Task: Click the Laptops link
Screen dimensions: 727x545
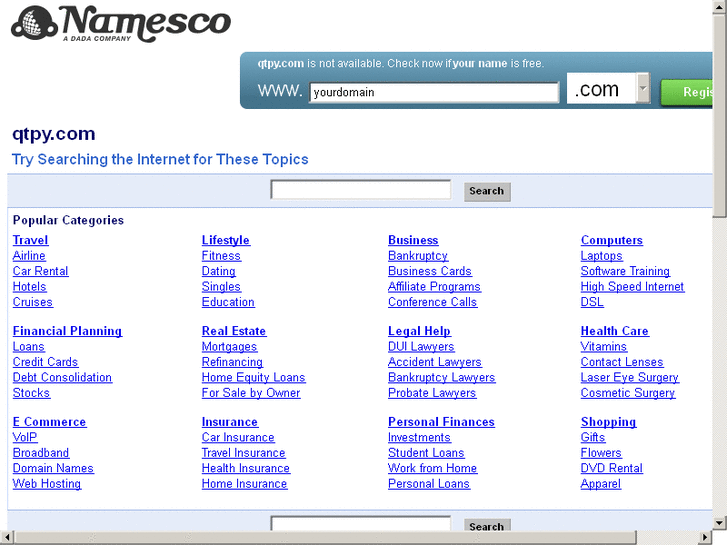Action: tap(601, 256)
